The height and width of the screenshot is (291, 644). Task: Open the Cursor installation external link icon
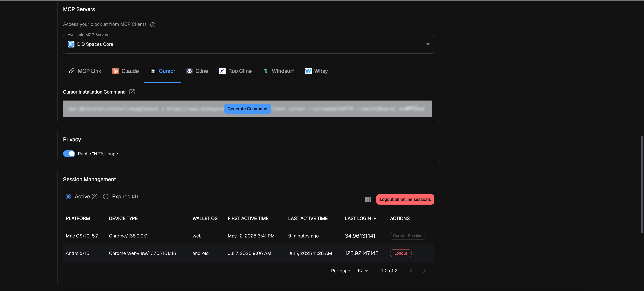pos(132,92)
